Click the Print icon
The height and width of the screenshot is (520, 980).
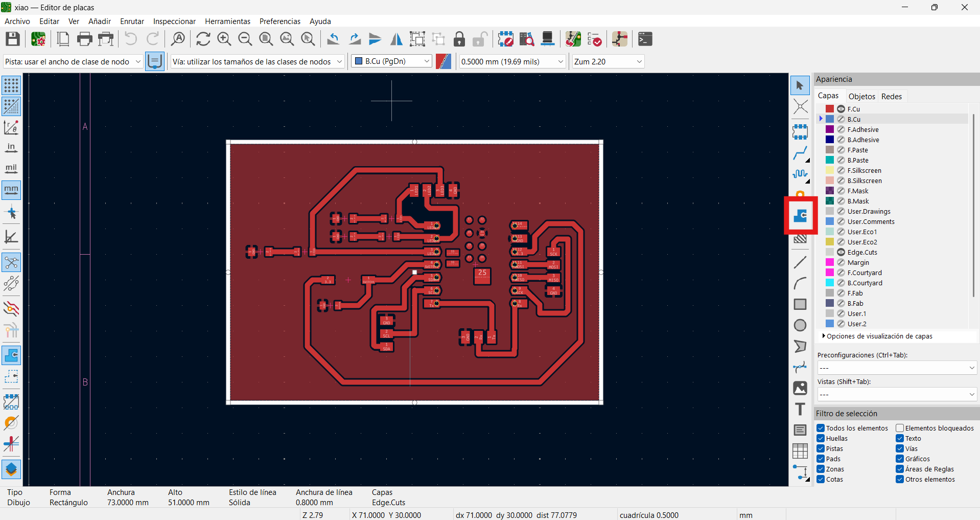(84, 39)
